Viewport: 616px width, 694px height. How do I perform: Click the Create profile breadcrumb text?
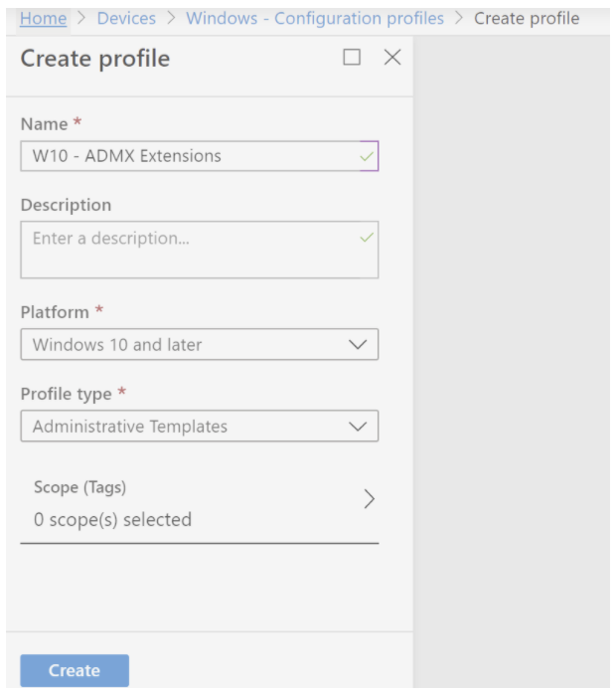[527, 19]
